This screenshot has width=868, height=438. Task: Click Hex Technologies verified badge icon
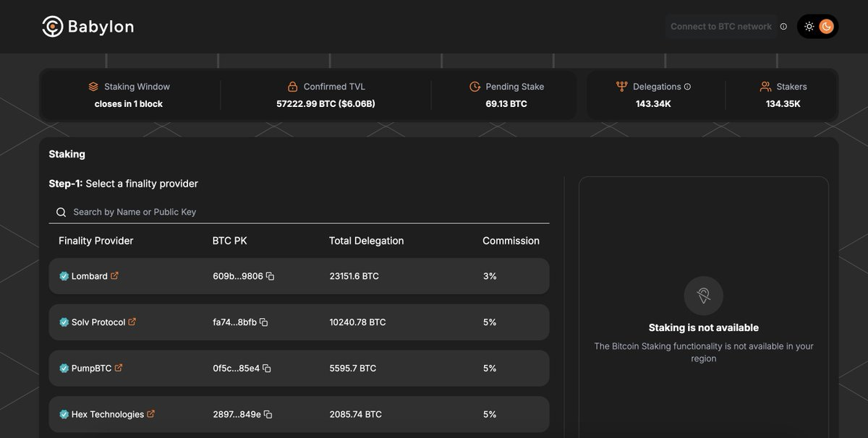click(64, 415)
